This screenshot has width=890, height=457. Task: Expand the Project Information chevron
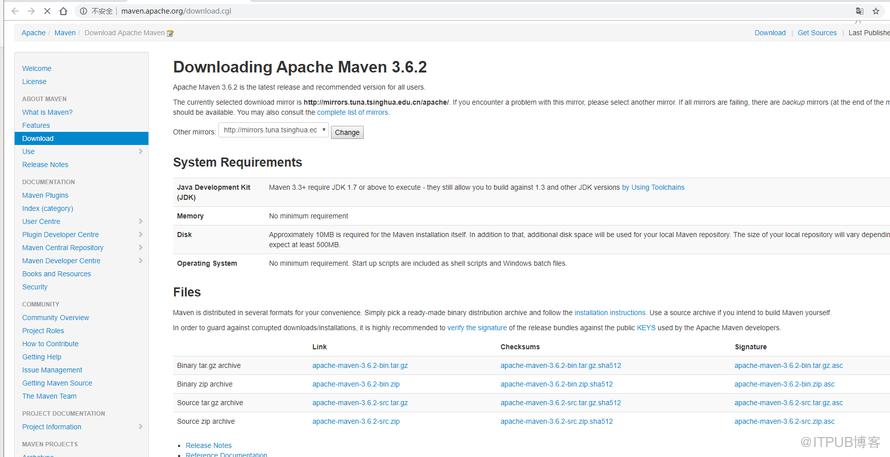click(140, 427)
